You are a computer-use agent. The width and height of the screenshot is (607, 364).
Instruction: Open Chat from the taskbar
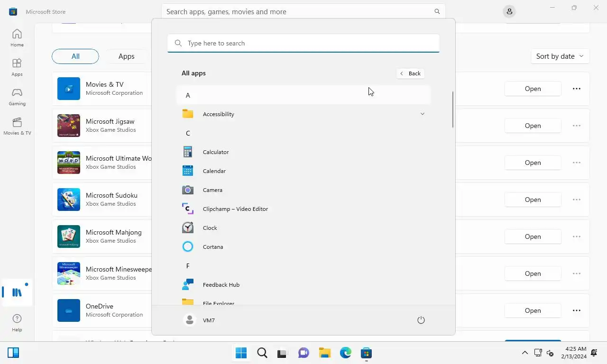303,353
